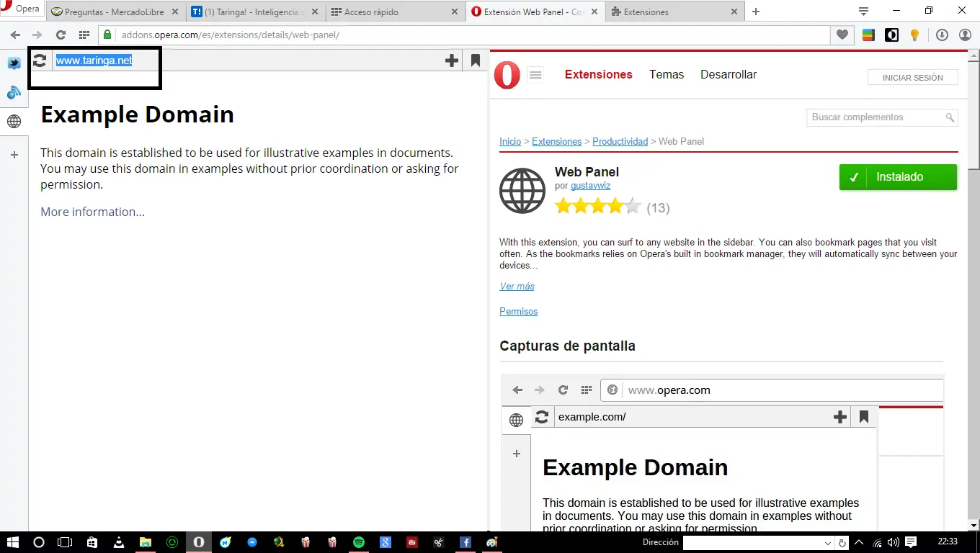Open author gustavwiz profile link
Screen dimensions: 980x553
pos(590,186)
